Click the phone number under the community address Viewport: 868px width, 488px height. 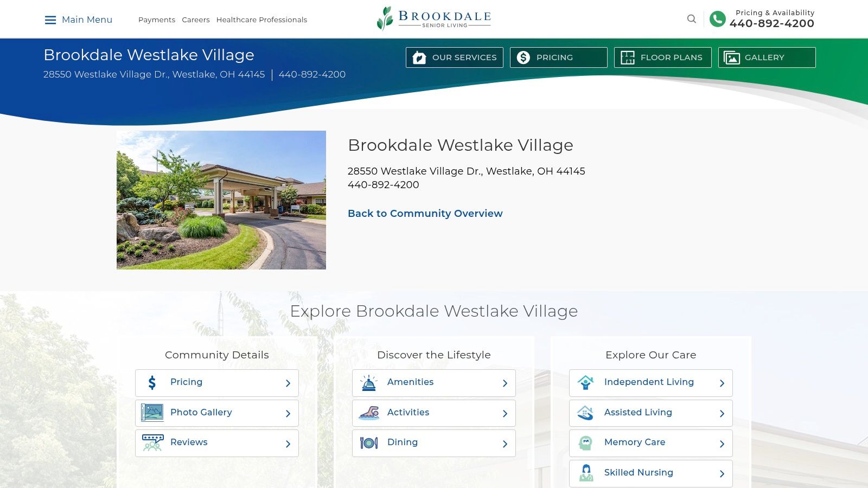click(384, 185)
